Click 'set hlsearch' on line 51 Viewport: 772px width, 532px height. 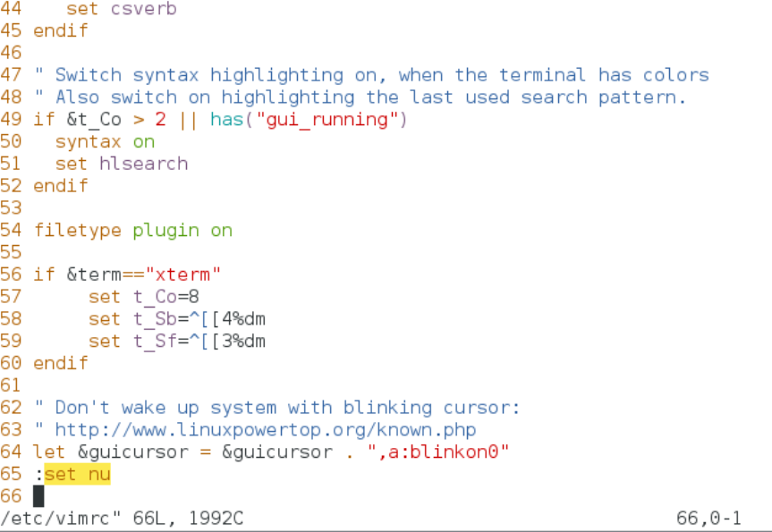point(122,164)
